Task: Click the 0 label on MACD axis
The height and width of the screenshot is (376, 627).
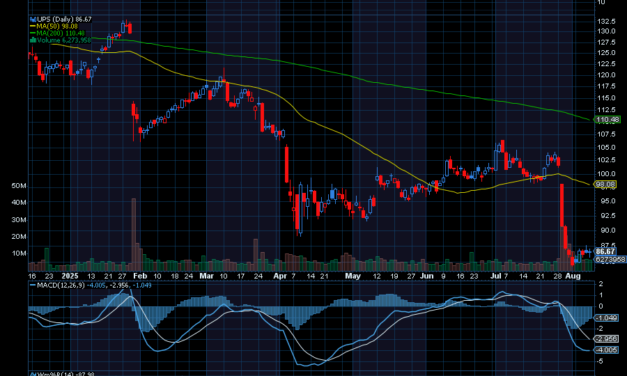Action: 601,306
